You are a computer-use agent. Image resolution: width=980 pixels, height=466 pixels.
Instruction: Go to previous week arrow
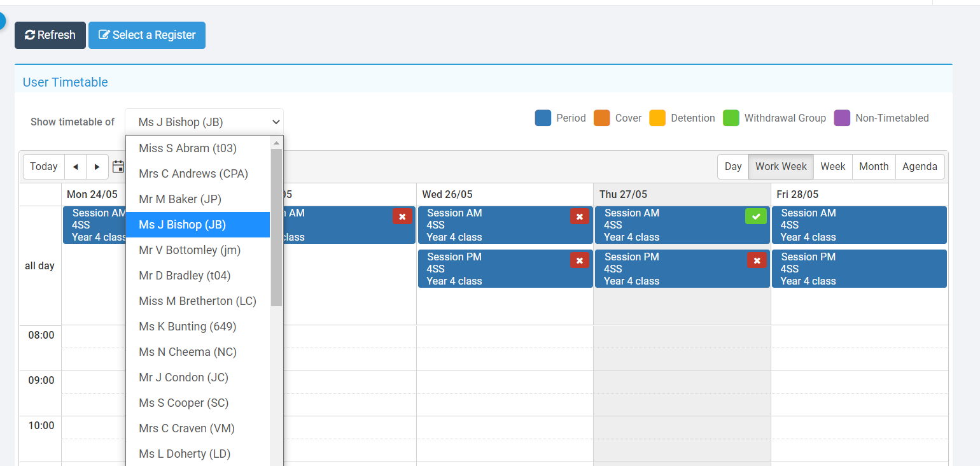click(75, 167)
